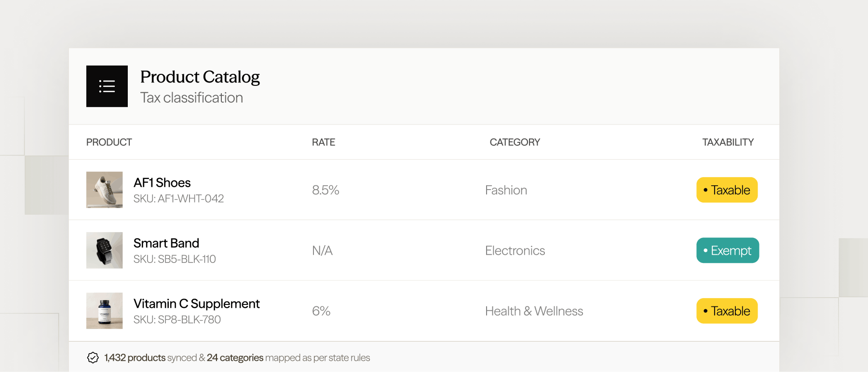Viewport: 868px width, 372px height.
Task: Click the 1,432 products synced text
Action: (x=150, y=358)
